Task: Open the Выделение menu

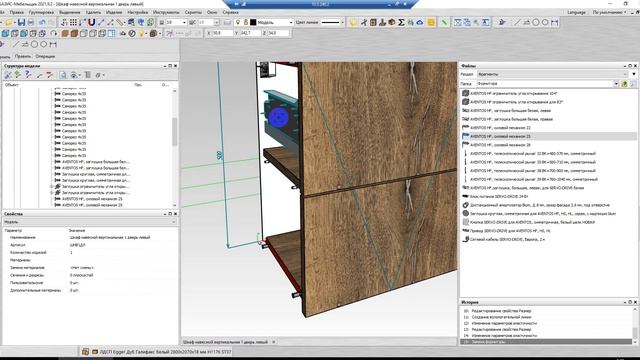Action: [70, 12]
